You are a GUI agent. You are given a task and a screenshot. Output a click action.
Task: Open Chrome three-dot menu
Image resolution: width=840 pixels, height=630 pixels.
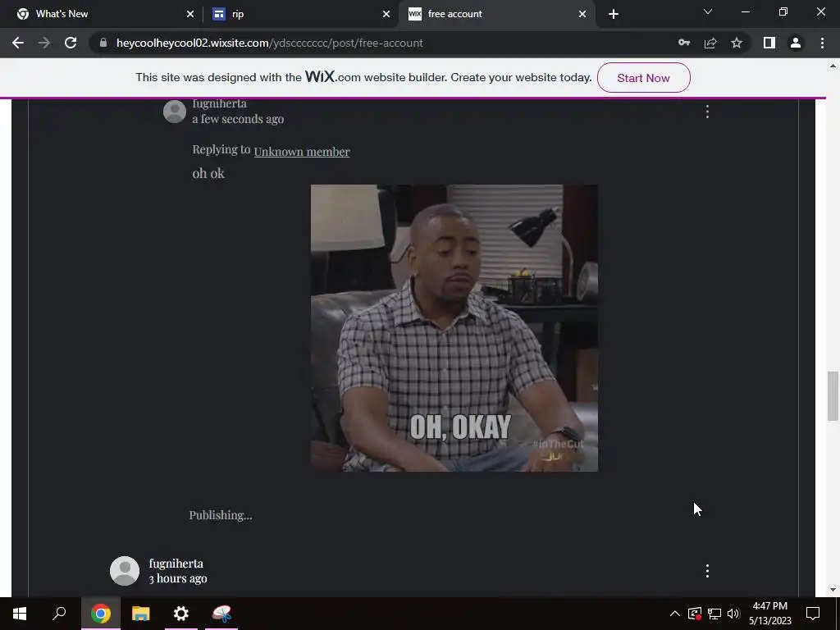pyautogui.click(x=822, y=43)
